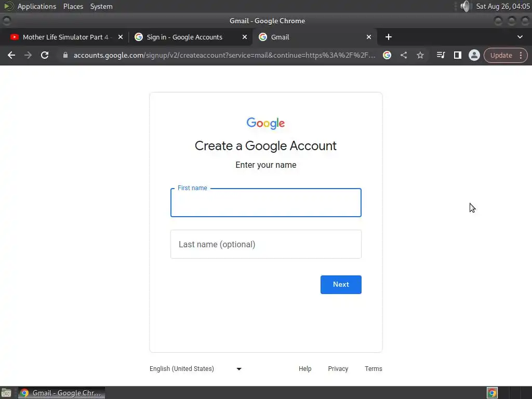Toggle the side panel icon

457,55
